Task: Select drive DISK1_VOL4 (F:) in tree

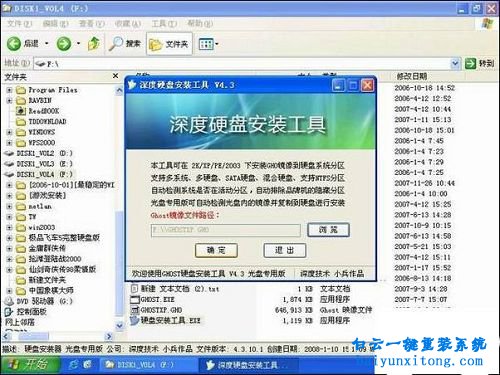Action: point(38,174)
